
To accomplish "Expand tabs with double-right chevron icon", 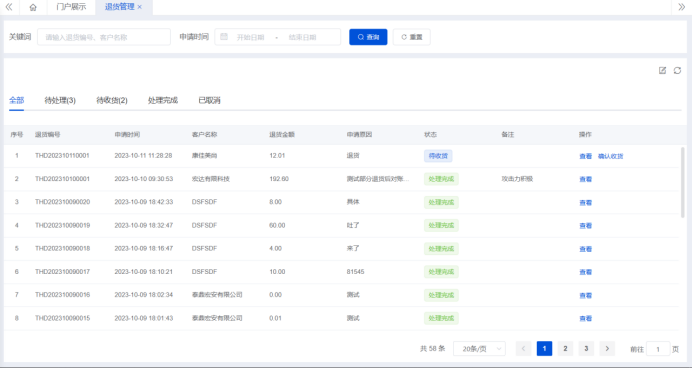I will [x=681, y=7].
